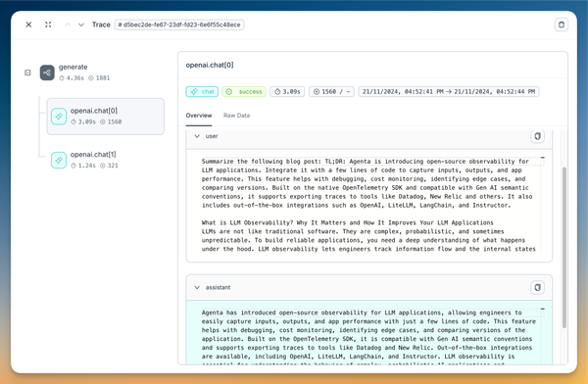Screen dimensions: 588x384
Task: Click the 1881 token count under generate
Action: click(99, 78)
